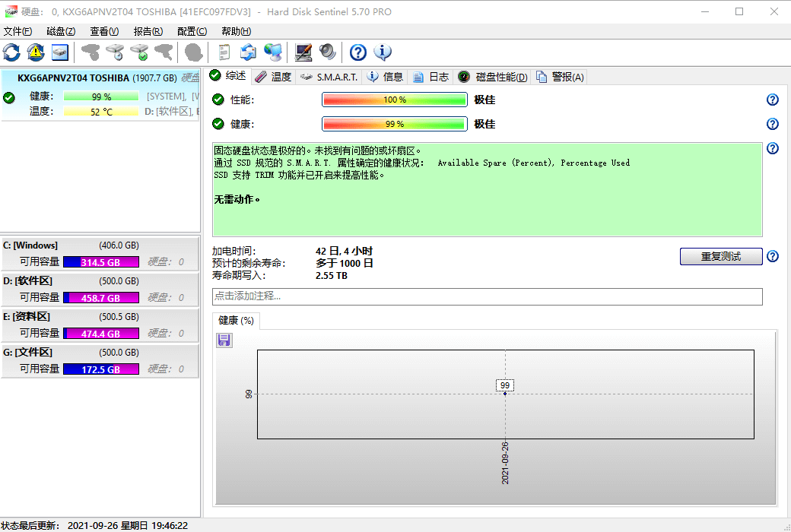Open the 帮助 menu
Image resolution: width=791 pixels, height=532 pixels.
tap(234, 31)
